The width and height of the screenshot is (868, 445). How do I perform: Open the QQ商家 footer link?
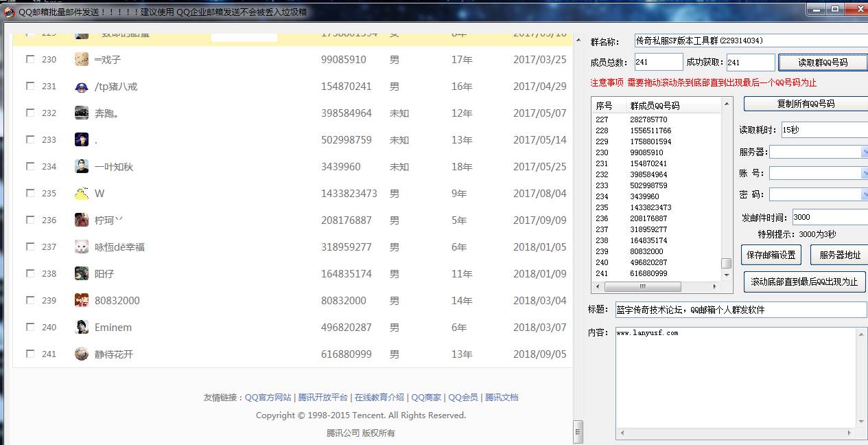coord(427,398)
